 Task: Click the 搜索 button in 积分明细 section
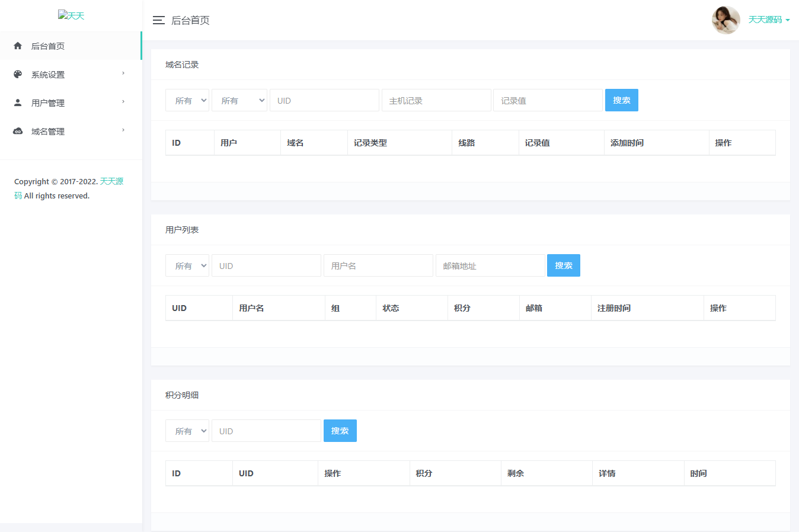point(340,431)
